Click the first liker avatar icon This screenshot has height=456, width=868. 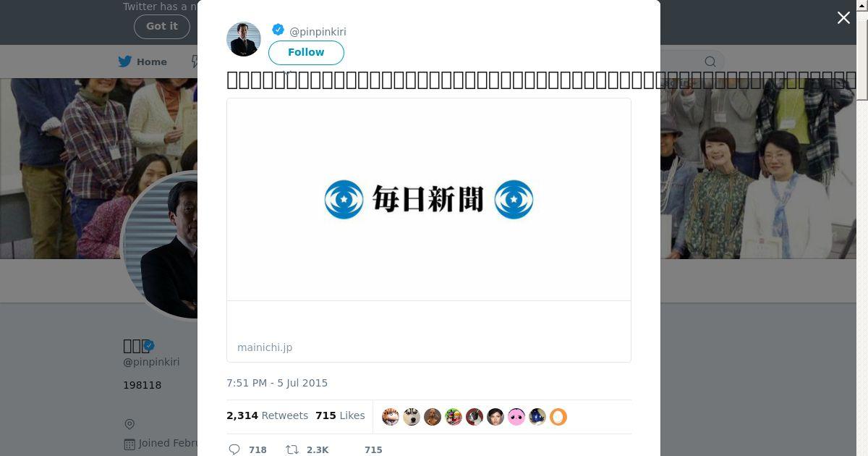point(391,417)
